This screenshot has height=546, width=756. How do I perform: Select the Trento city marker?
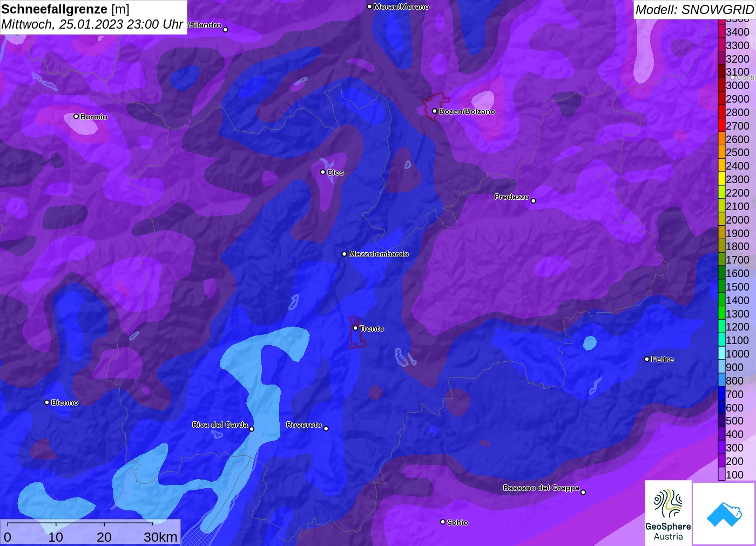pos(355,328)
